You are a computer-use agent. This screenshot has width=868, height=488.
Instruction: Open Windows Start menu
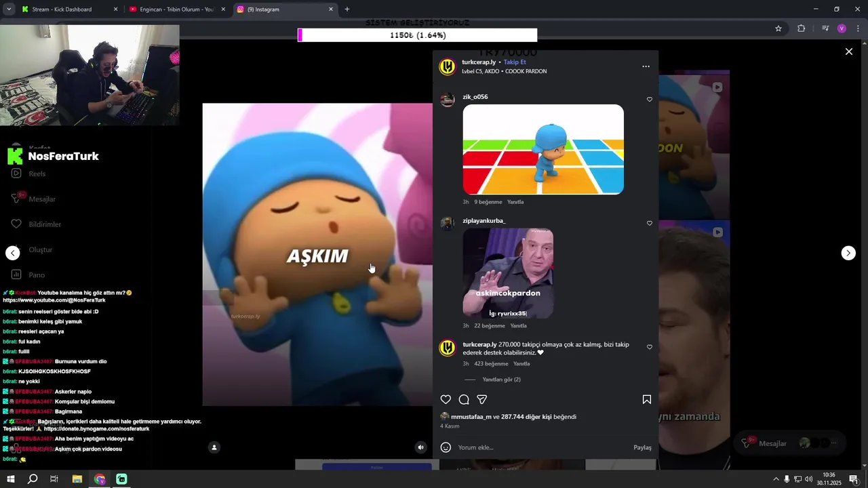coord(11,479)
